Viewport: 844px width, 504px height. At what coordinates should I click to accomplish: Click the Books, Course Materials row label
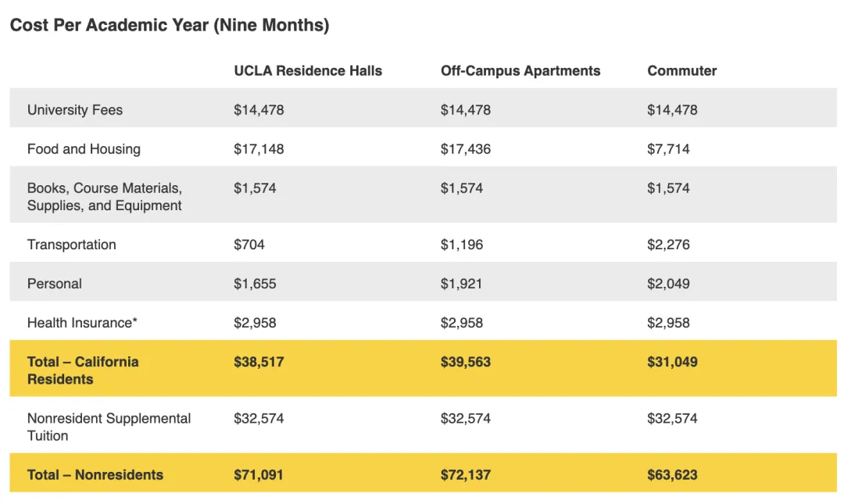click(x=105, y=196)
